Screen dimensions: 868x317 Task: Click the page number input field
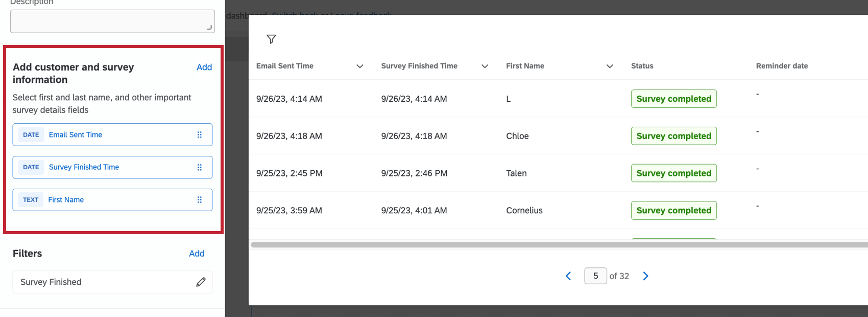(x=595, y=276)
